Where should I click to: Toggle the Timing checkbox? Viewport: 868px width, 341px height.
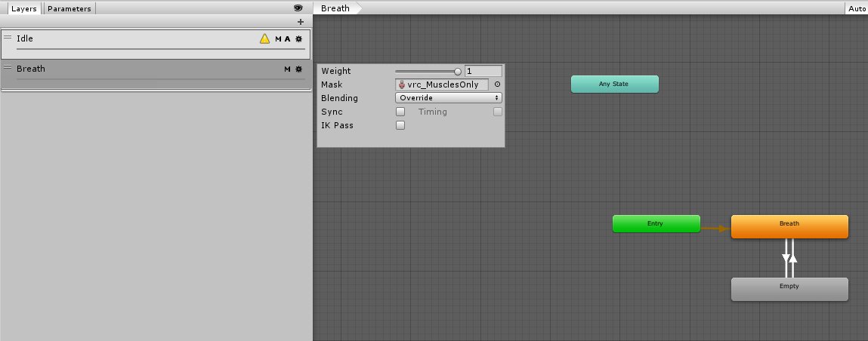coord(498,112)
